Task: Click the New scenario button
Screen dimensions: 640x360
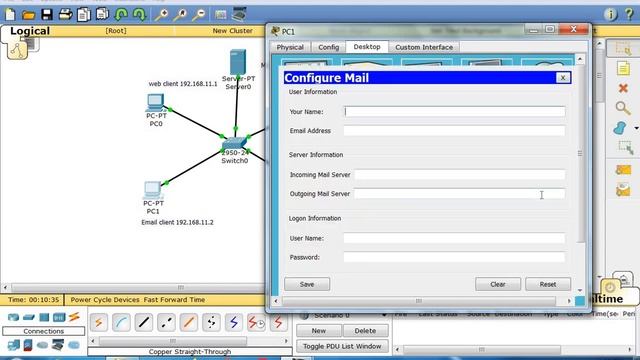Action: click(319, 331)
